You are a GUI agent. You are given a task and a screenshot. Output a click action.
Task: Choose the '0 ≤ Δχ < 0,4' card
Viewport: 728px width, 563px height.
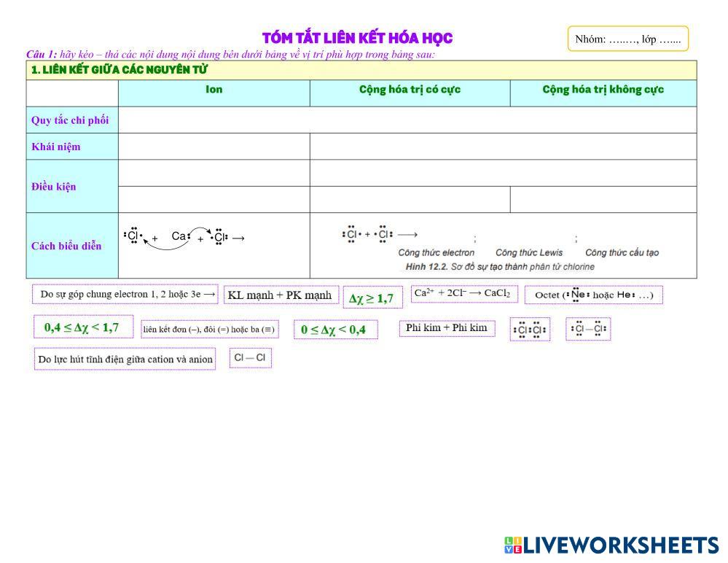pos(334,330)
